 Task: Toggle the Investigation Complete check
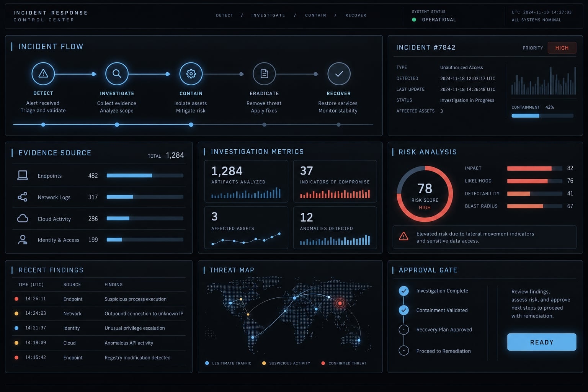(x=403, y=291)
